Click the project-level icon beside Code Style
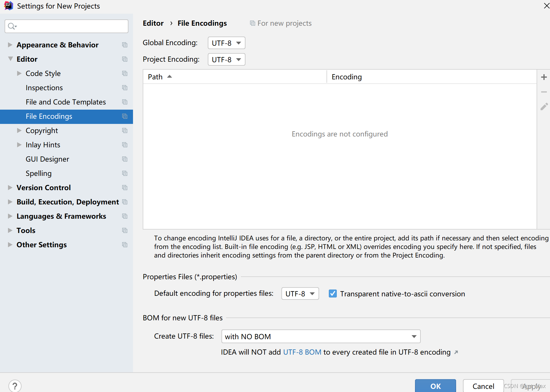Viewport: 550px width, 392px height. tap(125, 73)
